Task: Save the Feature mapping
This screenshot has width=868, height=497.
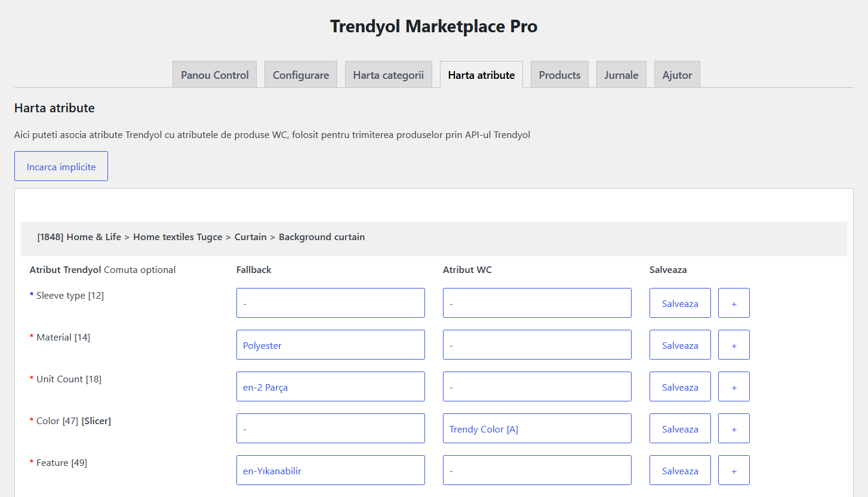Action: 680,470
